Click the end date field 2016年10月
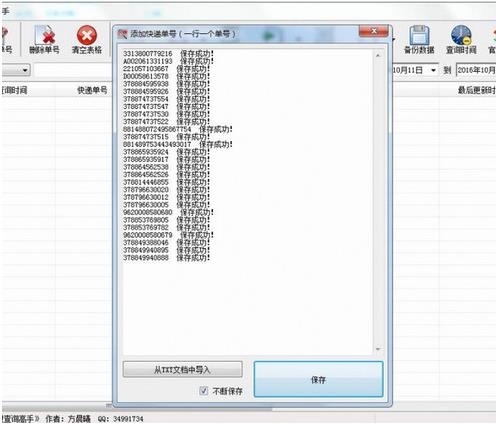Image resolution: width=496 pixels, height=427 pixels. click(476, 70)
